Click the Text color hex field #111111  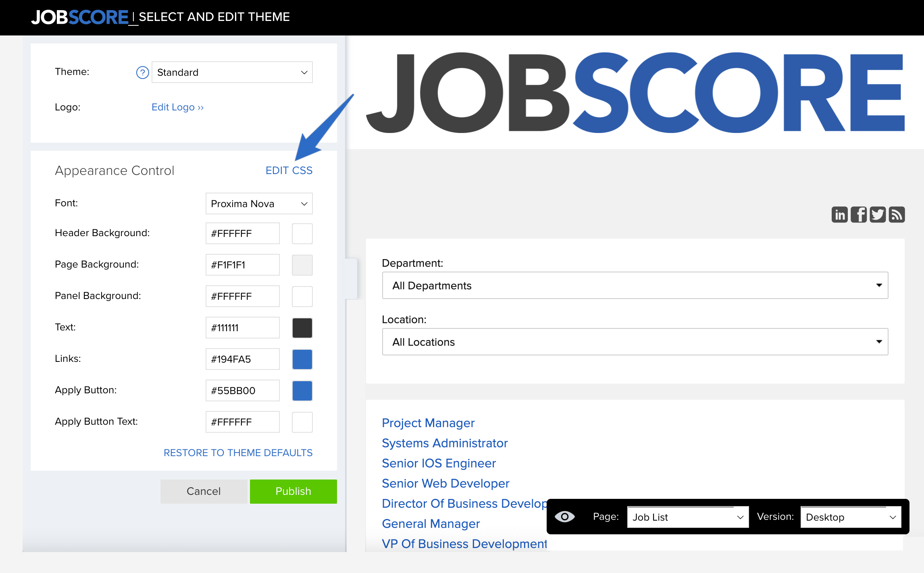tap(243, 328)
